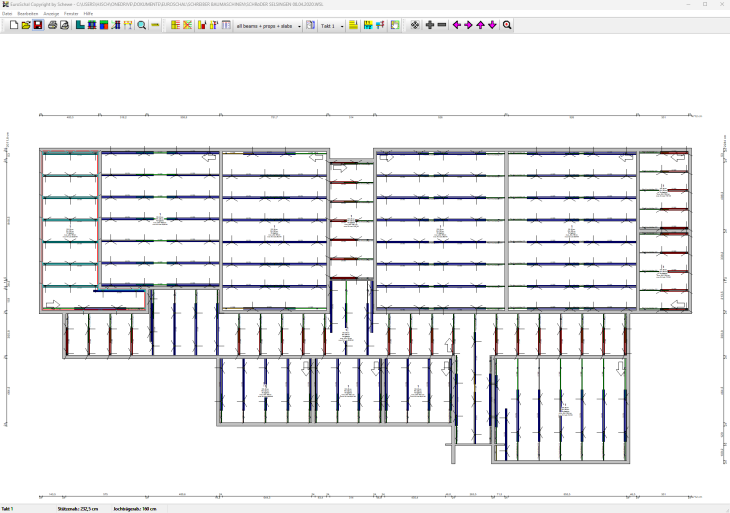Open the Anzeige menu
The width and height of the screenshot is (730, 513).
click(51, 13)
